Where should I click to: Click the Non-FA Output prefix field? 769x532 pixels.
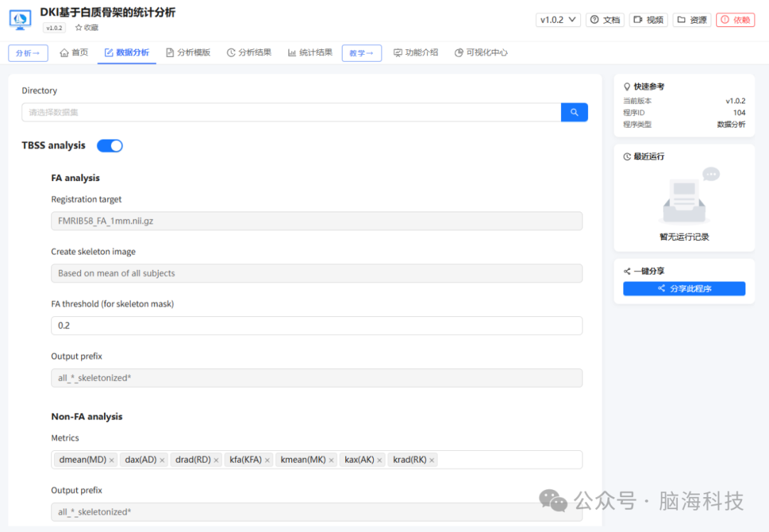coord(317,512)
